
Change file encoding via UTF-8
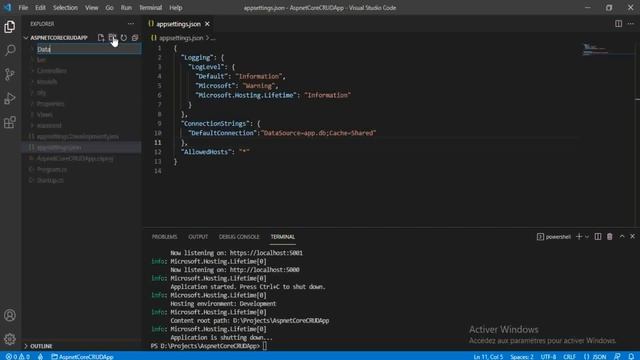point(548,356)
